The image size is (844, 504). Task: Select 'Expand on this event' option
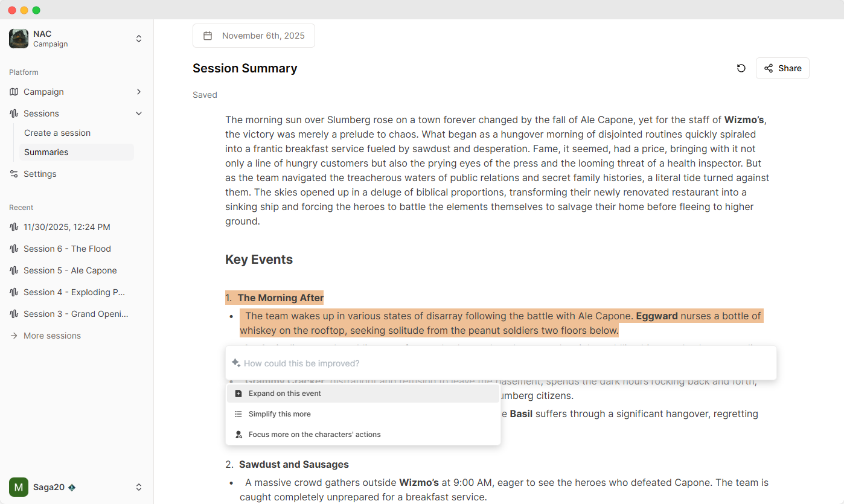(x=284, y=393)
